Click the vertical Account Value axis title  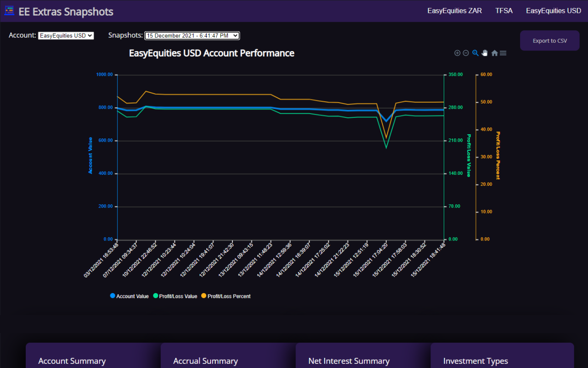(90, 155)
